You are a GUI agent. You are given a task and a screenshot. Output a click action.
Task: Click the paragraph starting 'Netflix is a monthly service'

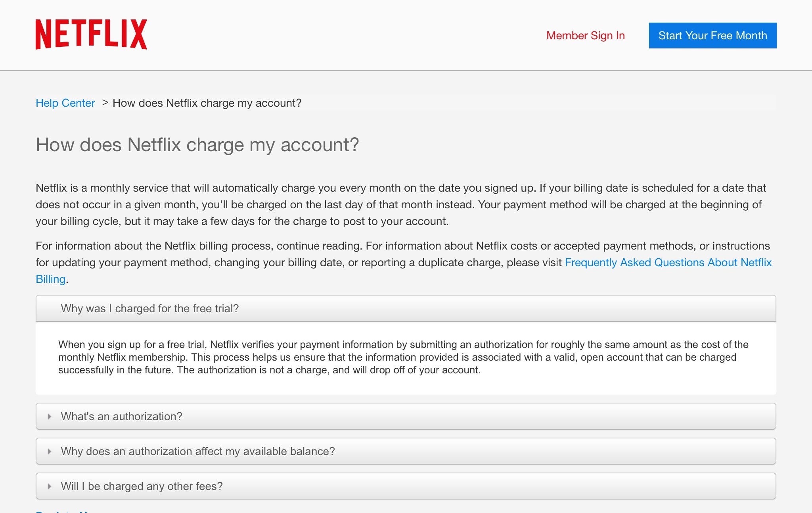click(400, 205)
